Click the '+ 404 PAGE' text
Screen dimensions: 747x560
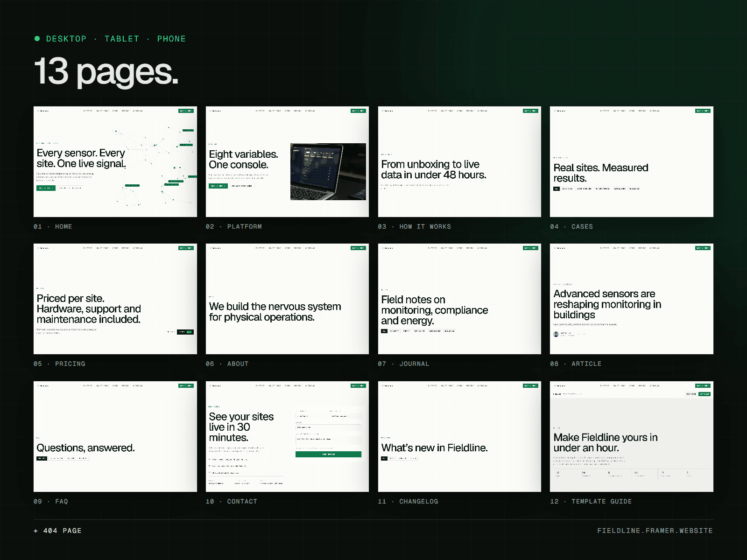click(57, 531)
